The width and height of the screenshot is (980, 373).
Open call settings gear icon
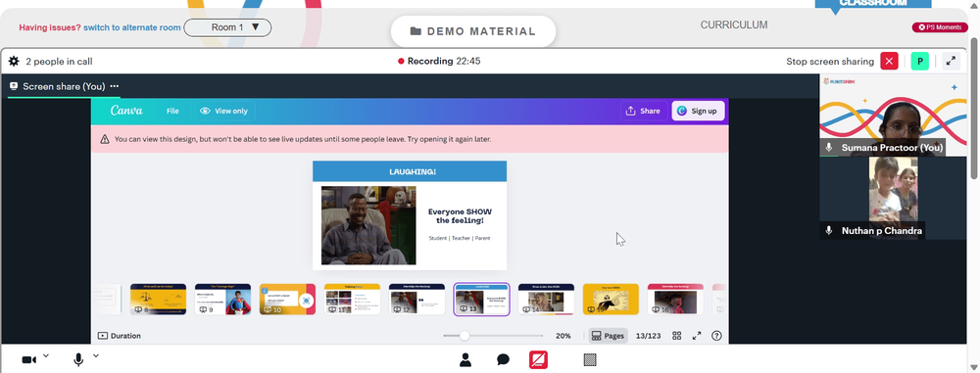click(x=14, y=62)
